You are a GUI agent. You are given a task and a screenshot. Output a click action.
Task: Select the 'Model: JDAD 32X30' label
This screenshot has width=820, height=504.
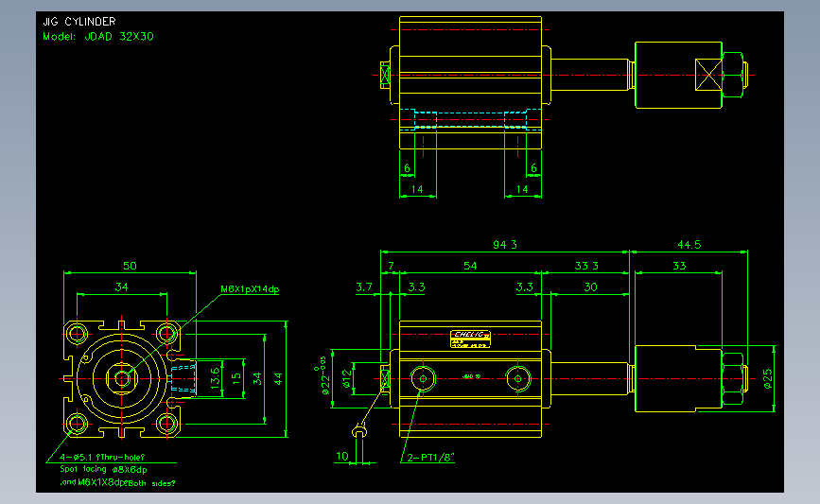[98, 37]
